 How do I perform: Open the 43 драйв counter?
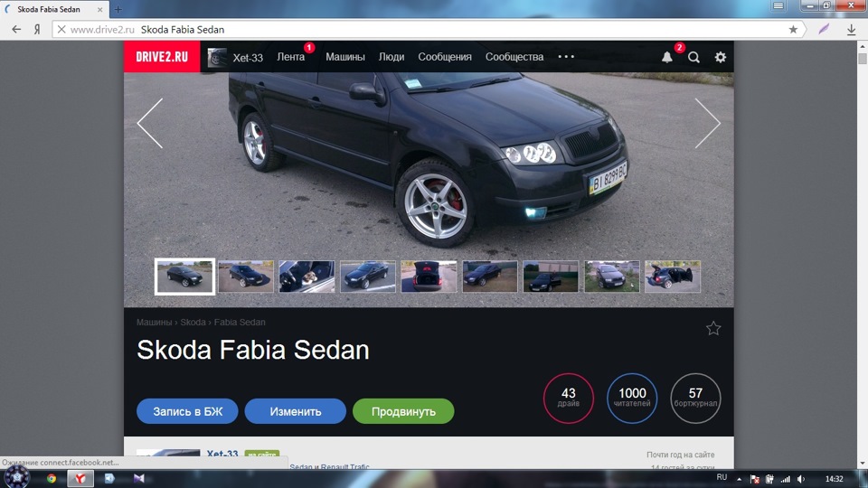pyautogui.click(x=569, y=399)
